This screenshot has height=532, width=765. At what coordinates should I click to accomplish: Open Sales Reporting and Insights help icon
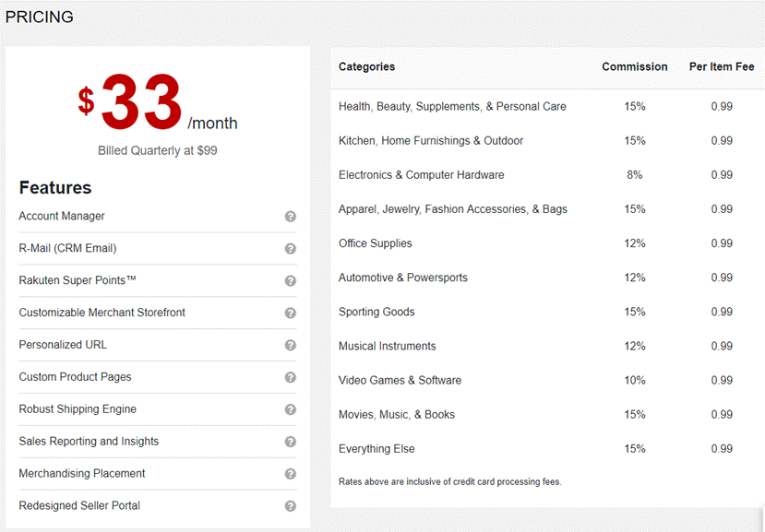290,443
